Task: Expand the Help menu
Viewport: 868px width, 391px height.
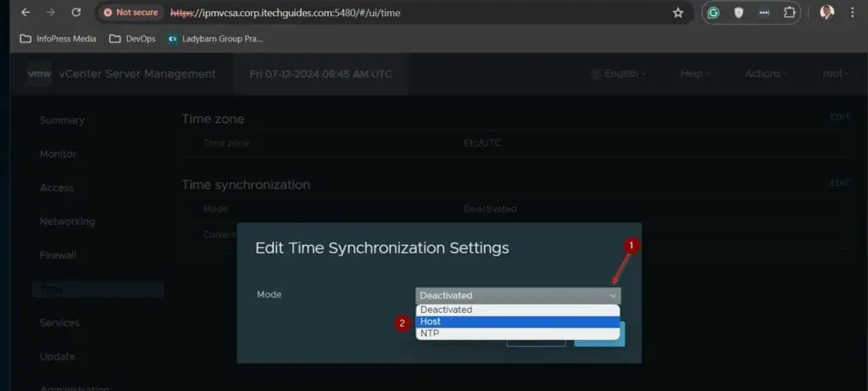Action: pyautogui.click(x=695, y=74)
